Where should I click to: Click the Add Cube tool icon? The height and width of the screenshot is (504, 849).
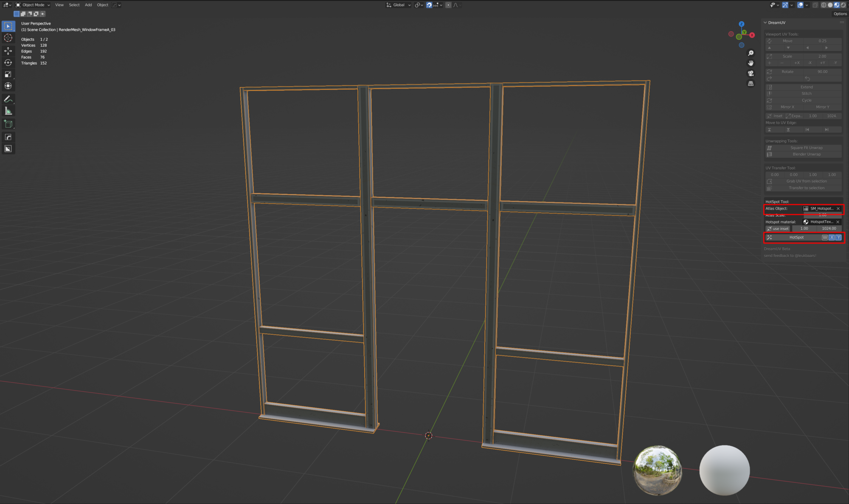coord(8,124)
